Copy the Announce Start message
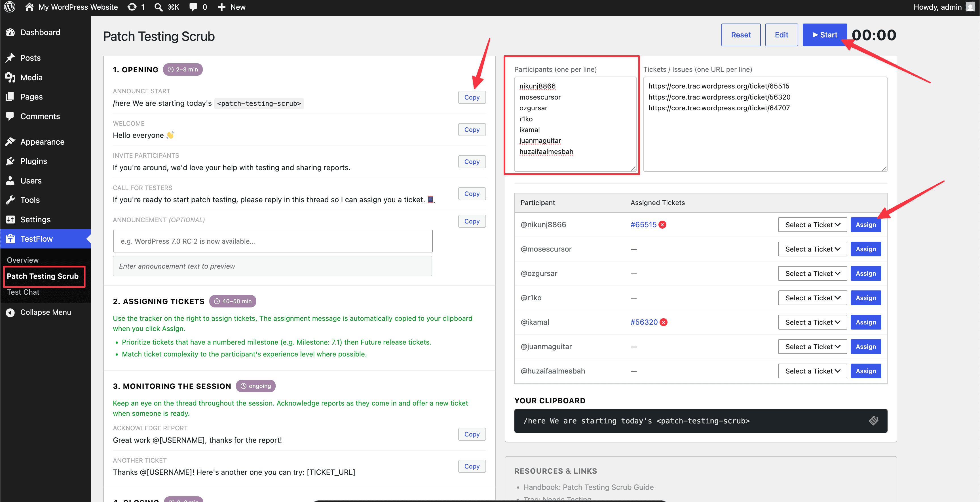This screenshot has width=980, height=502. [472, 97]
